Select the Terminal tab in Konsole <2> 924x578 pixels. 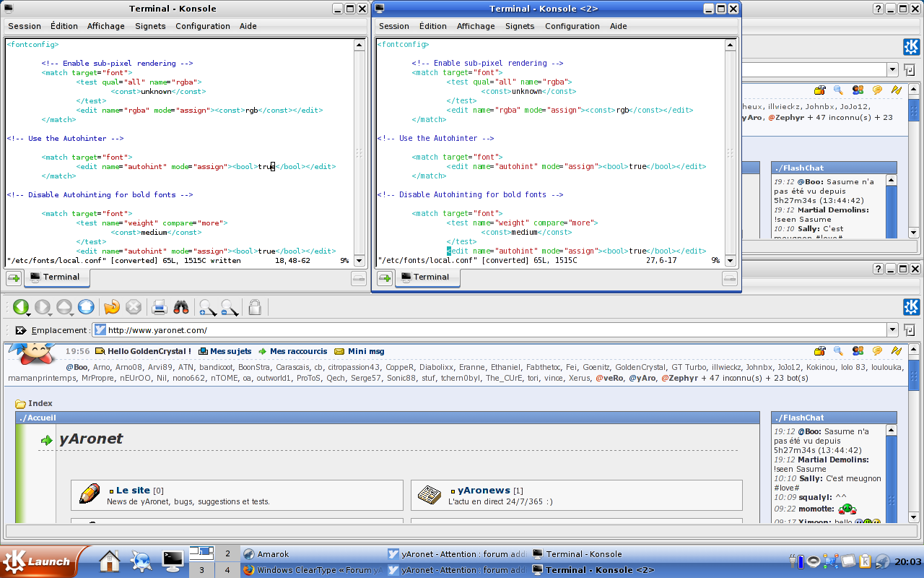(427, 277)
